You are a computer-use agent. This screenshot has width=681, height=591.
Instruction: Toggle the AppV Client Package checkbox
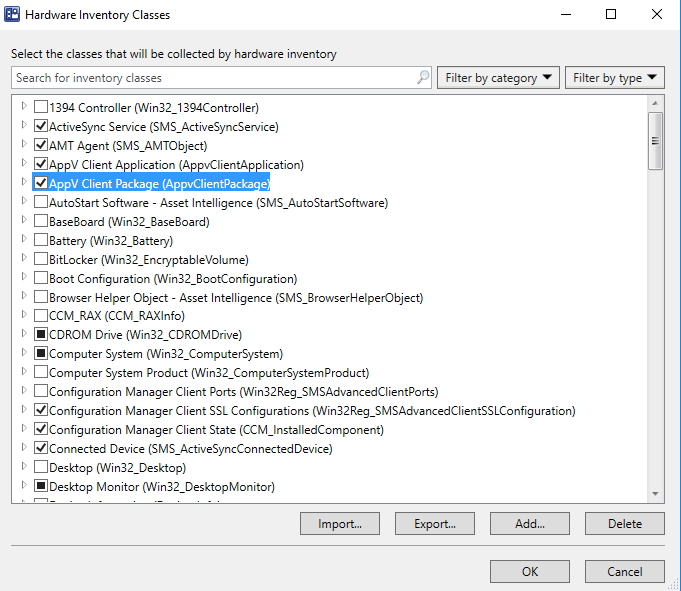click(x=41, y=183)
